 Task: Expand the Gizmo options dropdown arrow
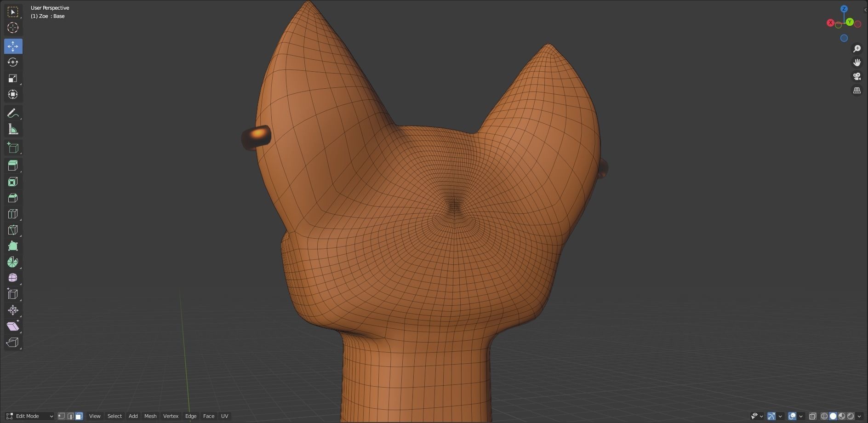coord(780,416)
